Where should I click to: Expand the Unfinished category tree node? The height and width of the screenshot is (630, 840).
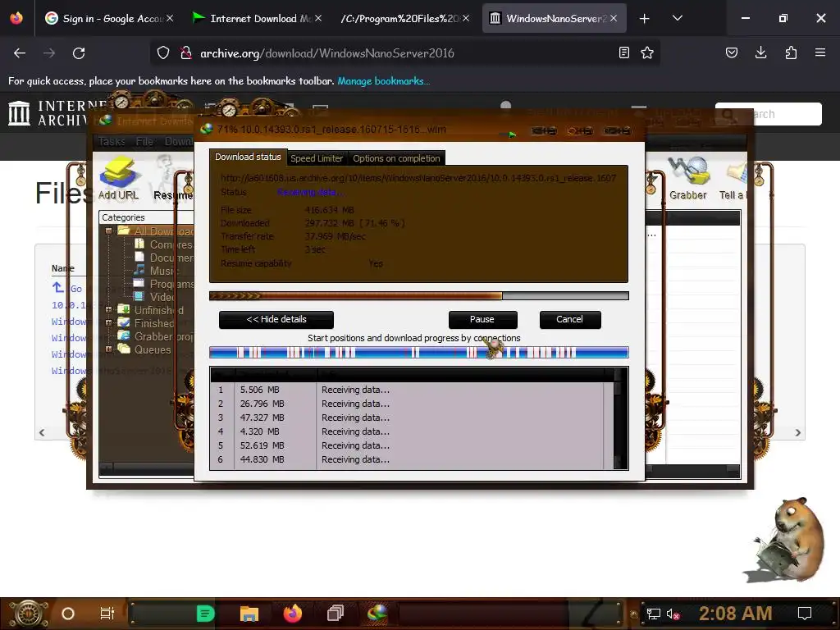coord(109,309)
